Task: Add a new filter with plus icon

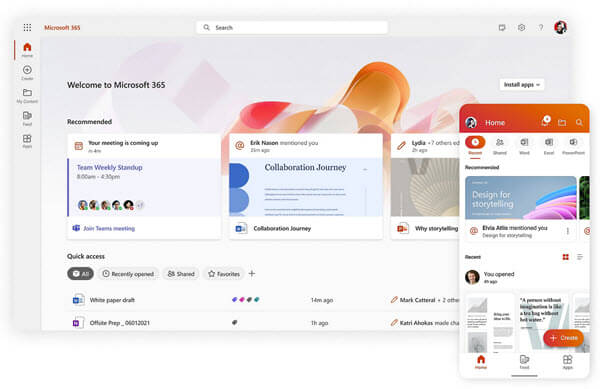Action: click(x=252, y=273)
